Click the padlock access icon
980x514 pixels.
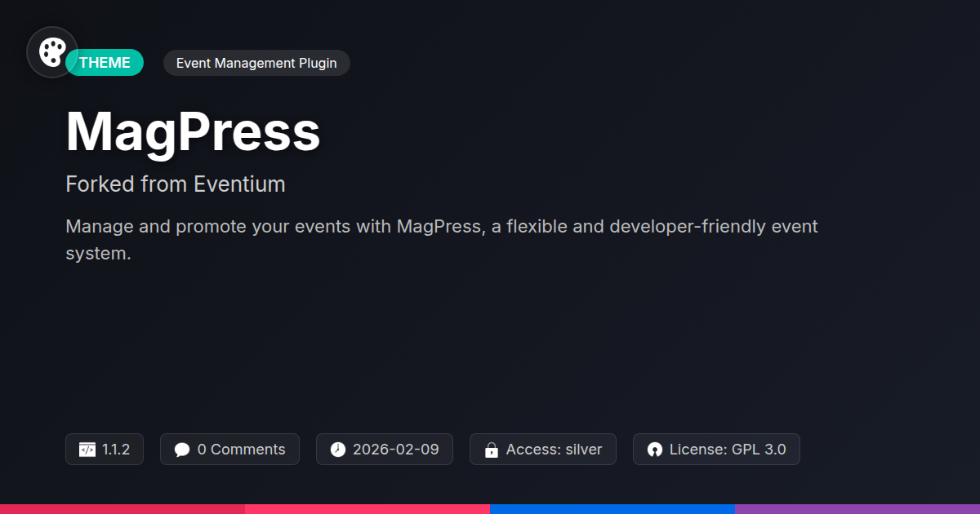(x=492, y=450)
